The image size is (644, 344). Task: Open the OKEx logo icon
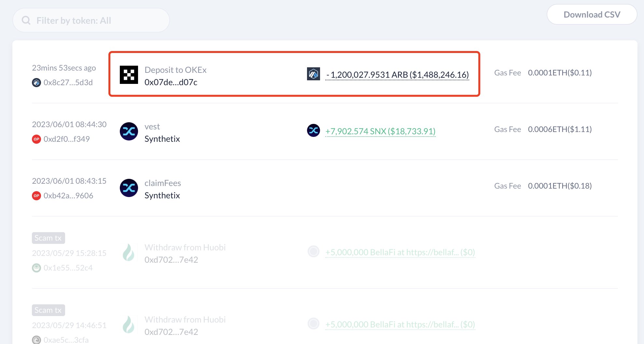tap(129, 75)
